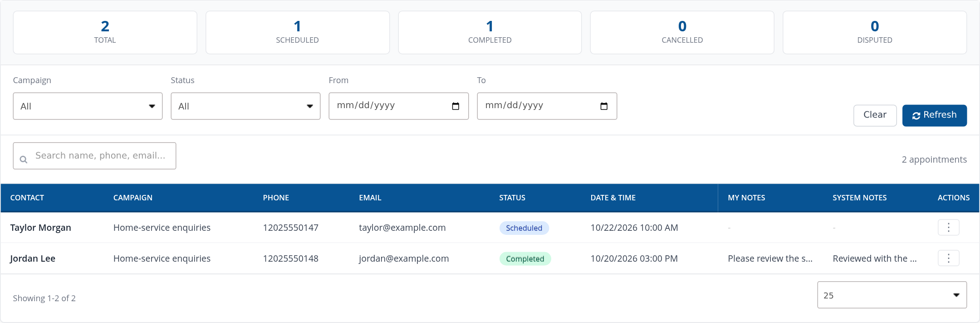Image resolution: width=980 pixels, height=323 pixels.
Task: Click the Date & Time column header
Action: (x=613, y=198)
